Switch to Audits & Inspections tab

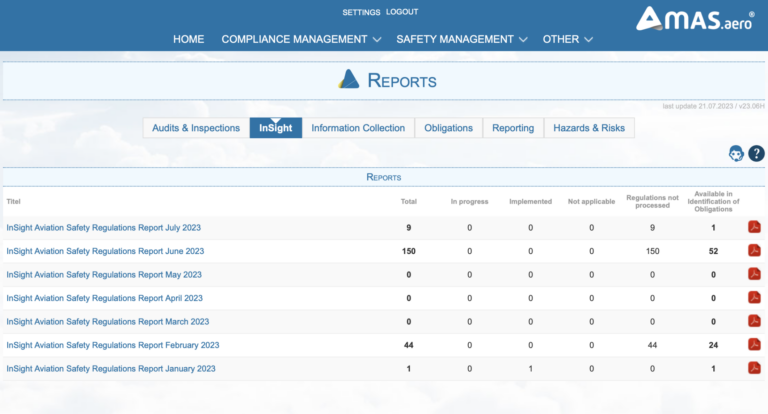coord(196,128)
